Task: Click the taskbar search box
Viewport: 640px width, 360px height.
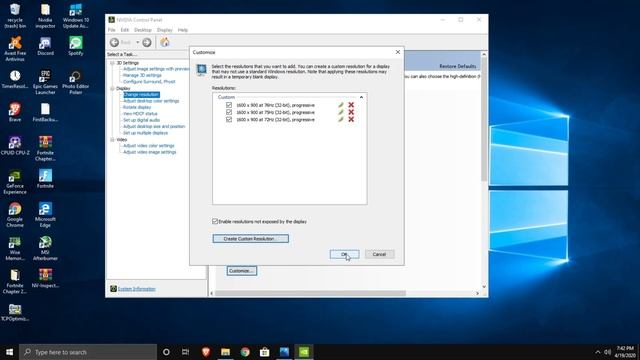Action: tap(88, 351)
